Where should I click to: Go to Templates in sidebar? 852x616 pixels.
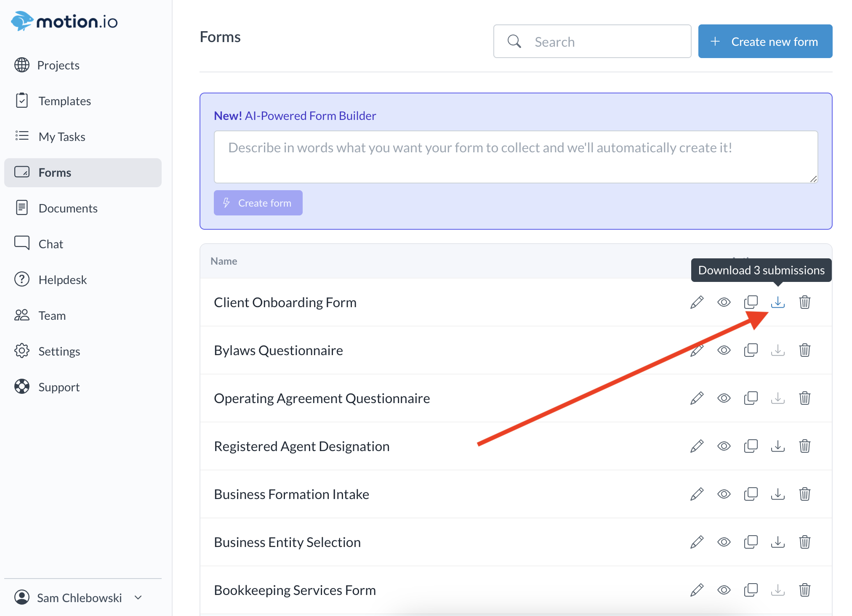[64, 101]
